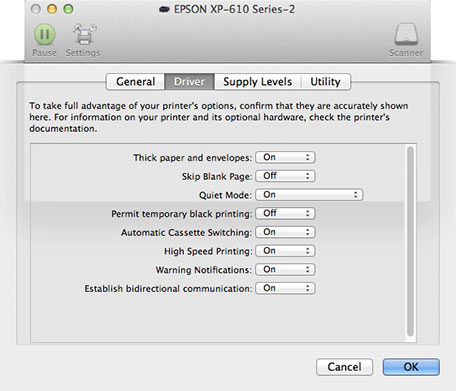
Task: Click the Cancel button
Action: [x=344, y=367]
